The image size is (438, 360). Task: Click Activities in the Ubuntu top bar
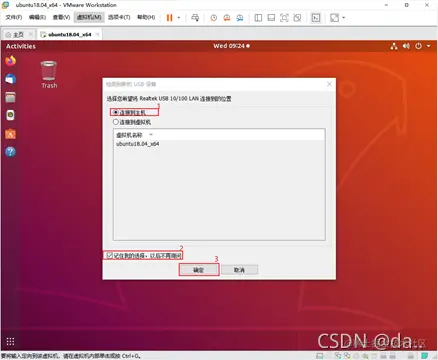[x=21, y=46]
